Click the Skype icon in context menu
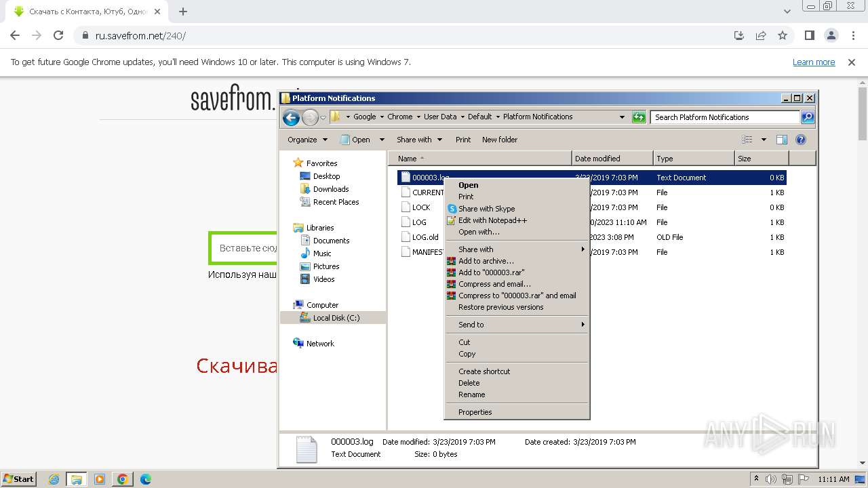The width and height of the screenshot is (868, 488). click(452, 209)
